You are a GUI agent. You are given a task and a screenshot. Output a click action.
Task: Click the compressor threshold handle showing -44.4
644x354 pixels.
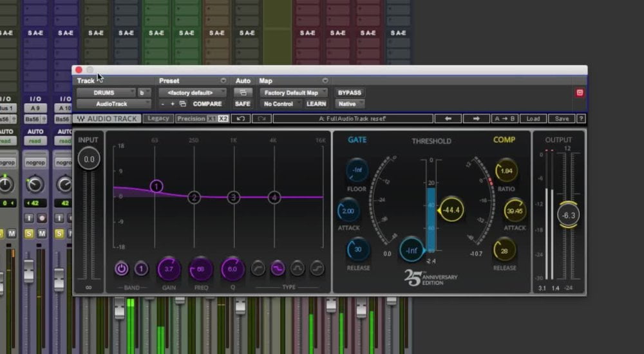click(451, 210)
